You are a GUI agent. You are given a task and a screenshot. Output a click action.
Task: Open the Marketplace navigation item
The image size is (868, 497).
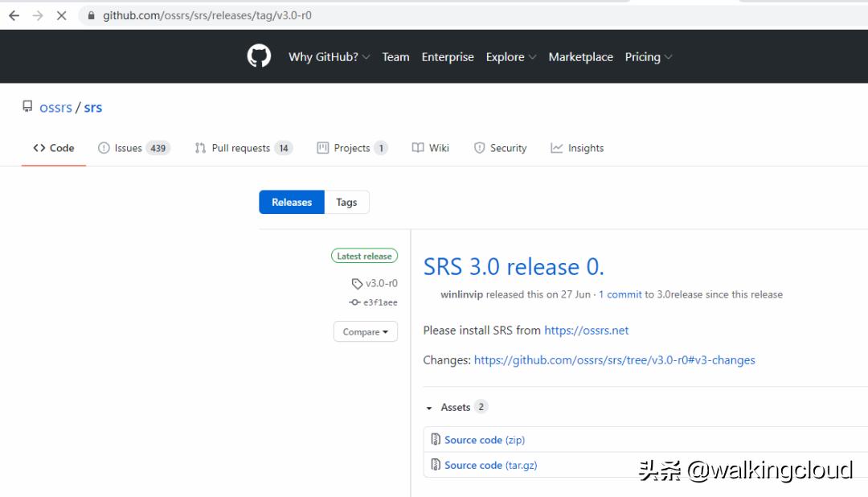[x=580, y=56]
